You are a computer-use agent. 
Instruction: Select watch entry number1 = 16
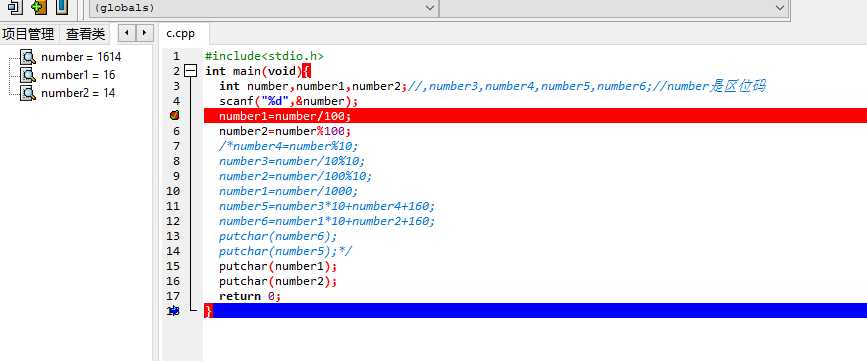tap(78, 75)
